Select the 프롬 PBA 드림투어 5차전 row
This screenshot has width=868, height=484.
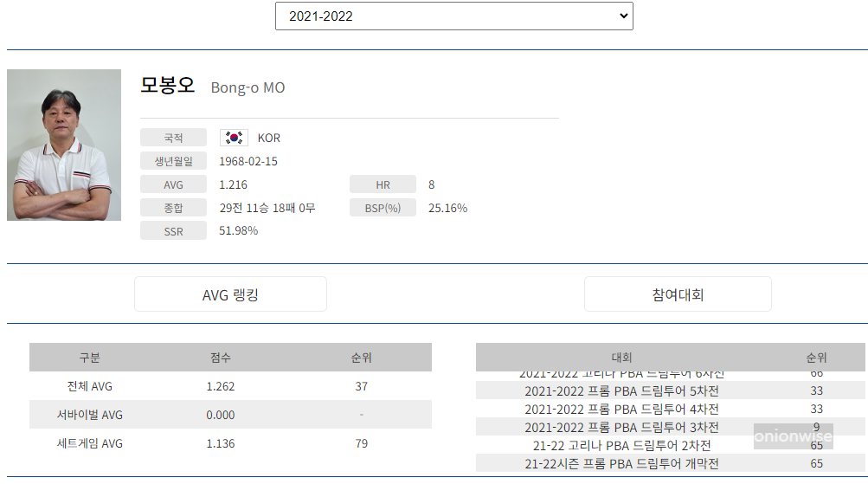pyautogui.click(x=671, y=390)
